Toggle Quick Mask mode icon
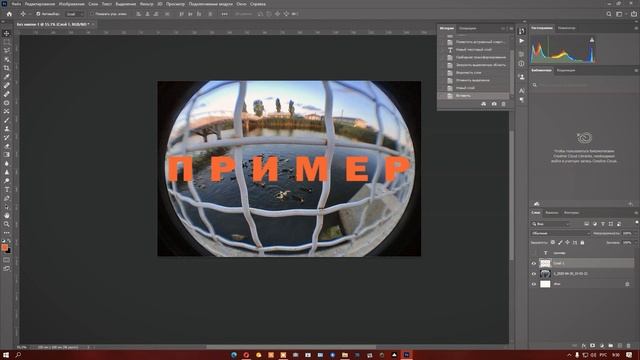The image size is (640, 360). [x=7, y=260]
